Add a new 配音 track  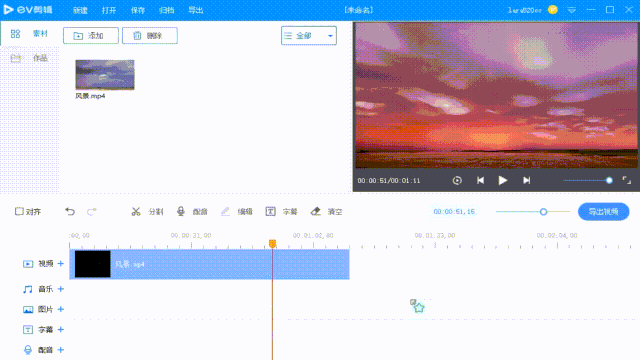[61, 350]
